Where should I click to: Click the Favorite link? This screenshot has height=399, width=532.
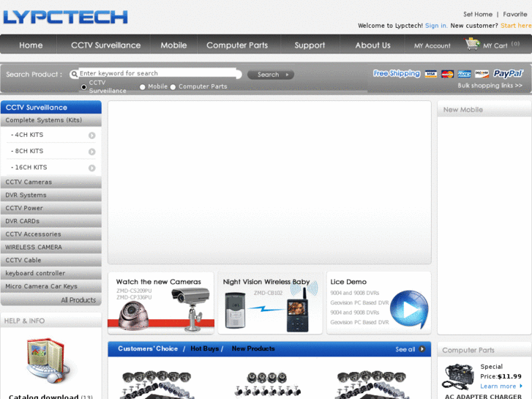tap(515, 15)
